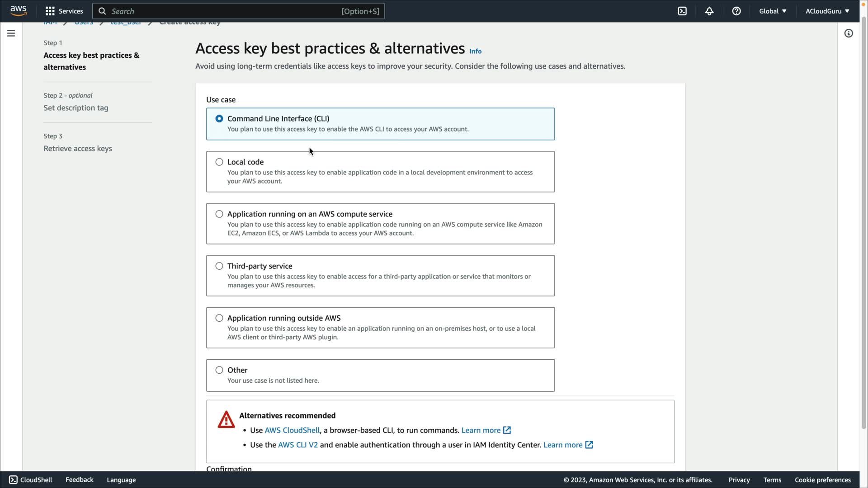Open the Services grid menu
The height and width of the screenshot is (488, 868).
point(64,11)
